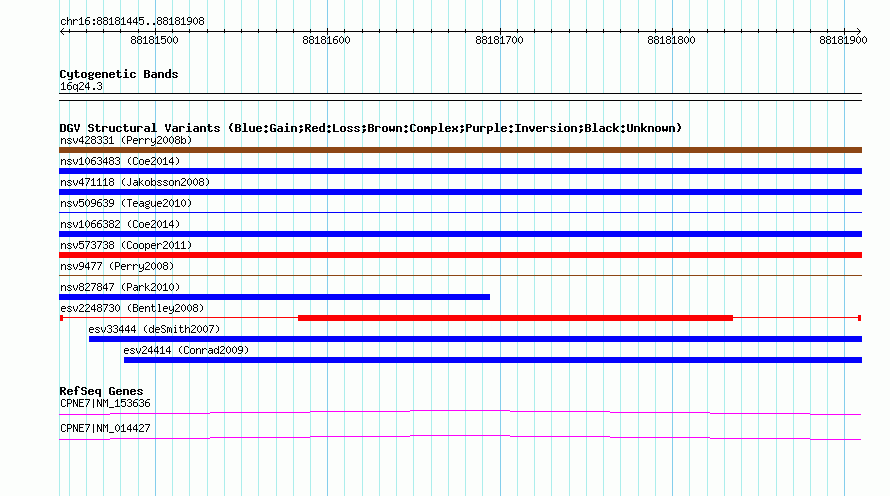Select the blue nsv1066382 gain bar

tap(460, 234)
